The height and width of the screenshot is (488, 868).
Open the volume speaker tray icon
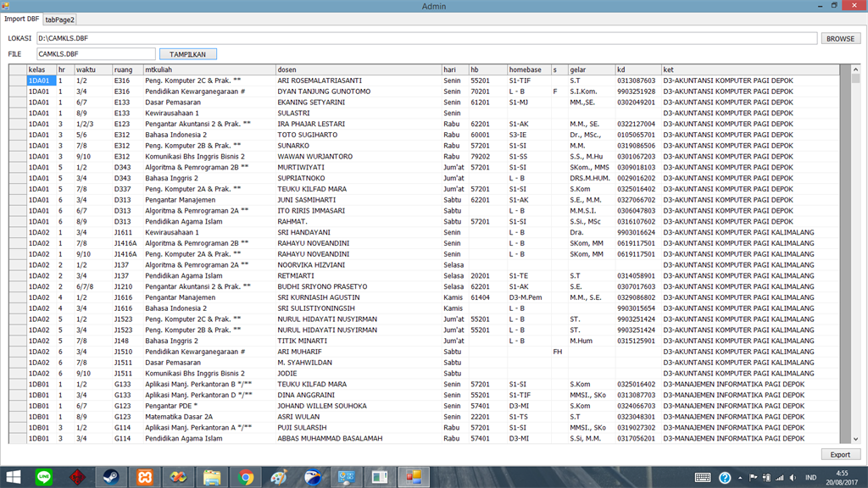point(793,478)
